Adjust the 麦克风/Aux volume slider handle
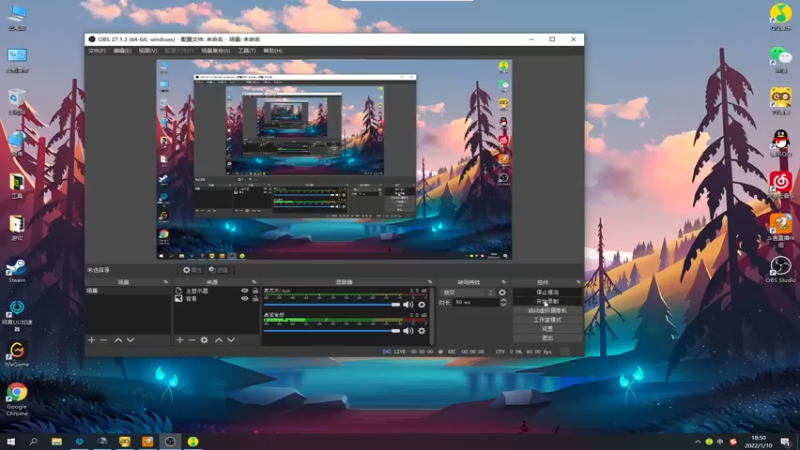The width and height of the screenshot is (800, 450). click(395, 305)
